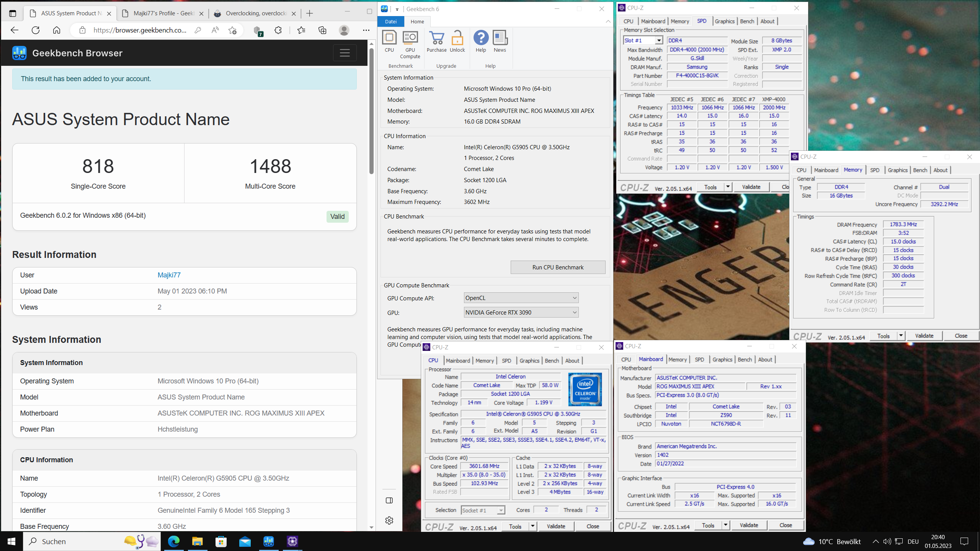Open Collections in Edge toolbar
Image resolution: width=980 pixels, height=551 pixels.
(x=322, y=30)
